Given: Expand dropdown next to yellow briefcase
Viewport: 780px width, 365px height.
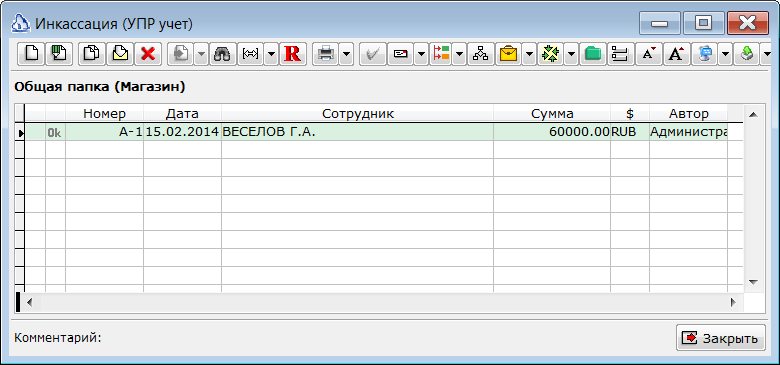Looking at the screenshot, I should (529, 54).
